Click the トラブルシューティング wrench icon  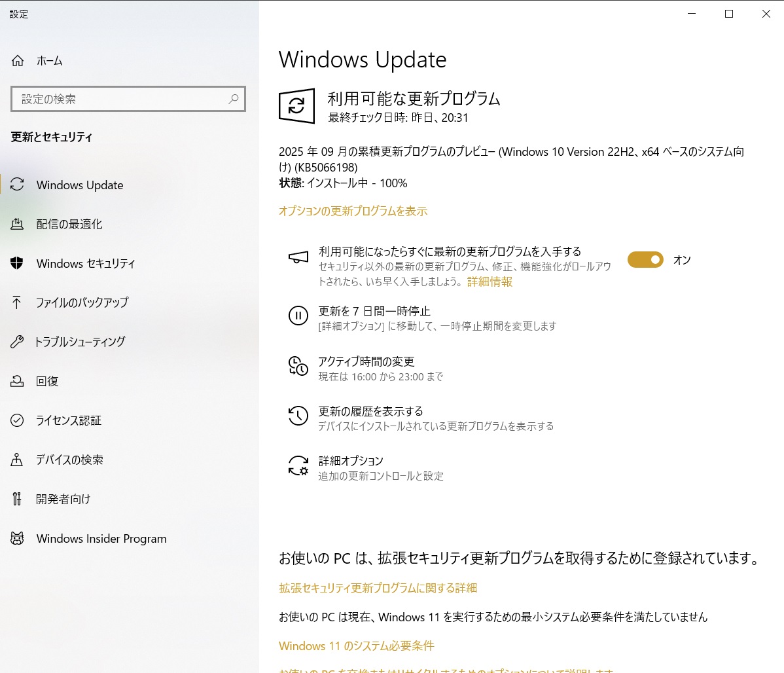17,342
